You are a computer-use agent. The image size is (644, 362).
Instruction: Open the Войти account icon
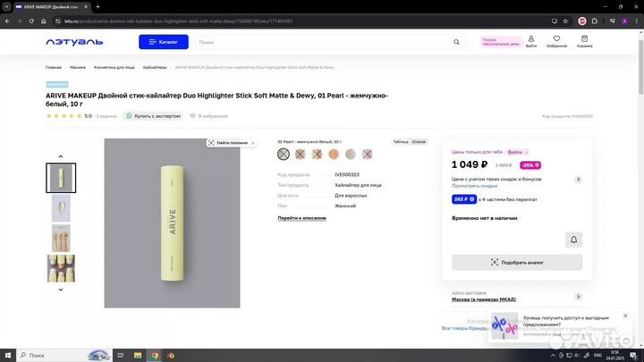[531, 41]
